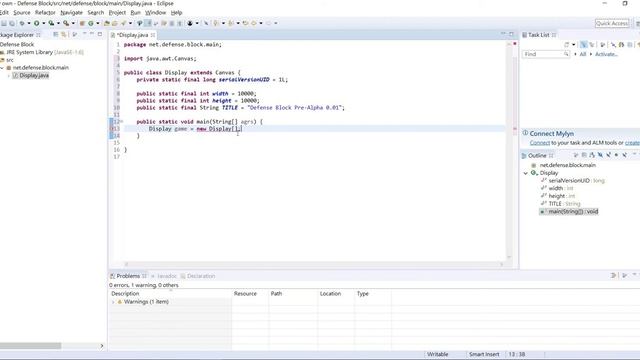Click the Display.java file icon in Package Explorer
640x360 pixels.
(15, 76)
